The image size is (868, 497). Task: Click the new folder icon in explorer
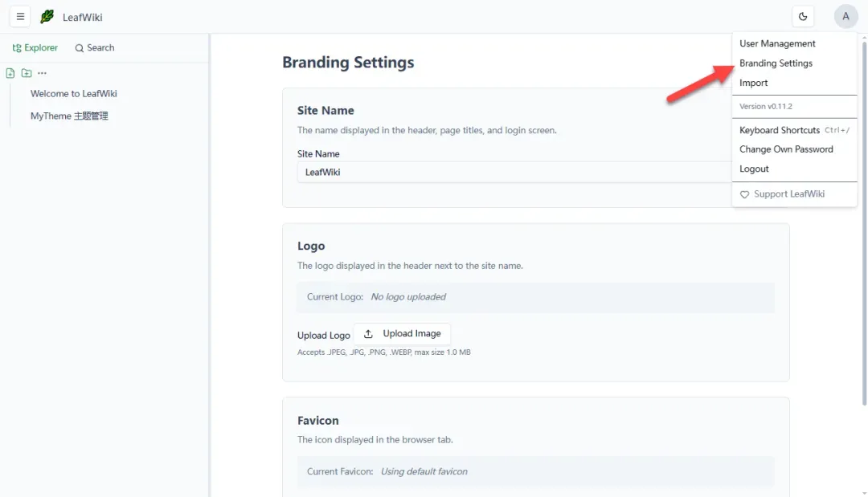point(26,73)
